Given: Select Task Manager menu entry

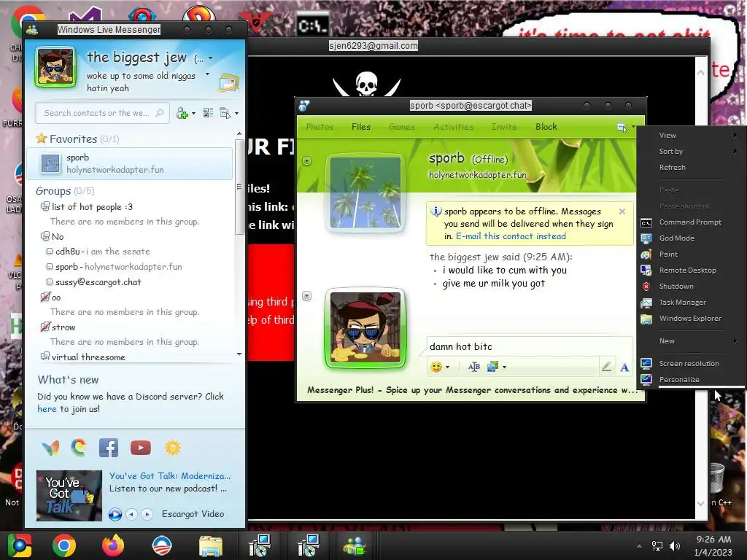Looking at the screenshot, I should [689, 303].
